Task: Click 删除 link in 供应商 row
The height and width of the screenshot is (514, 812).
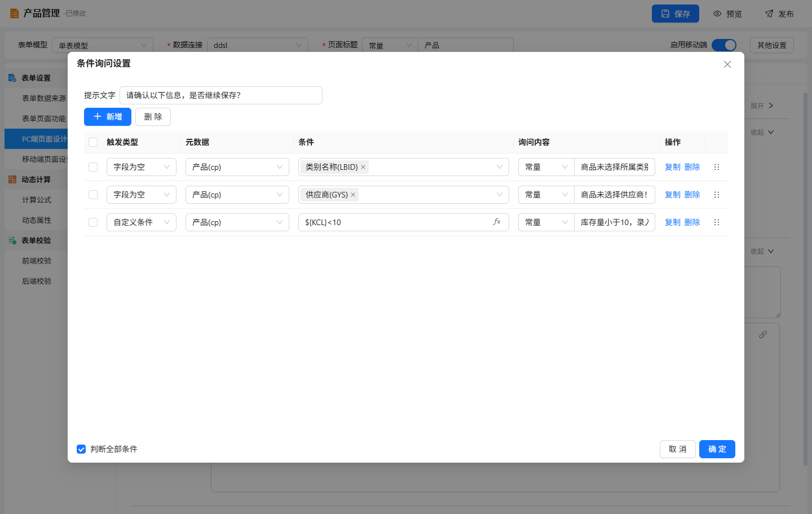Action: 692,195
